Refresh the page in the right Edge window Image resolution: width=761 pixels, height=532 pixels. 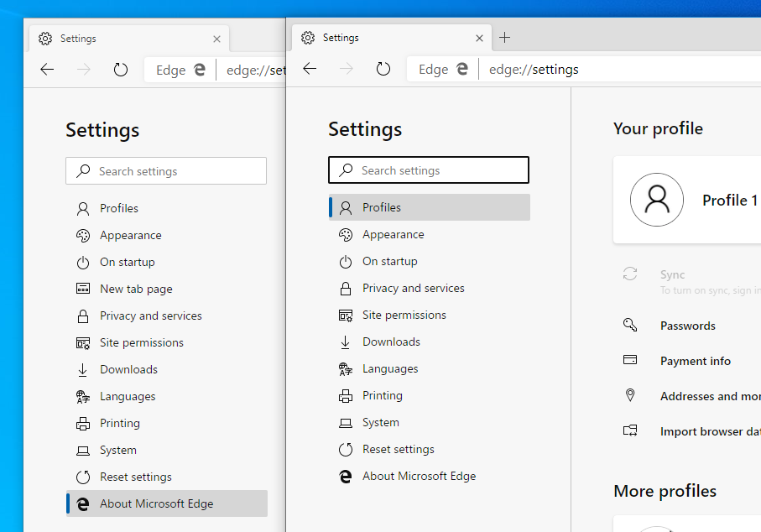point(383,69)
